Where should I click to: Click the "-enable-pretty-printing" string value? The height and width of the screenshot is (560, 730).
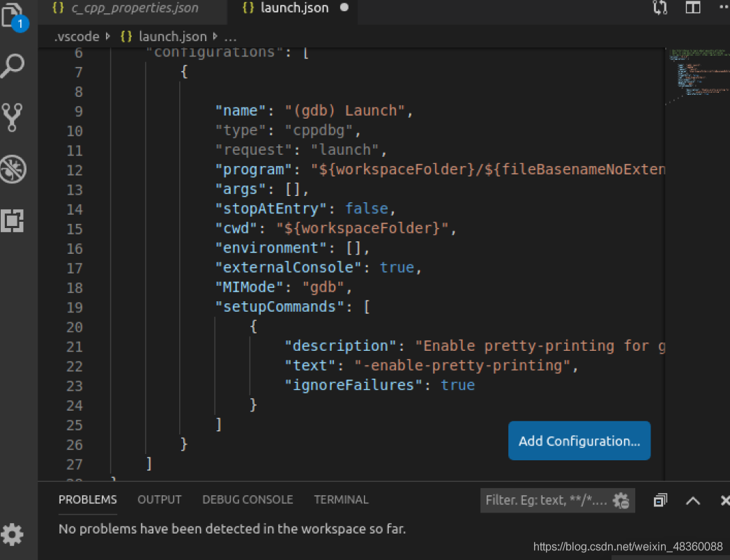(x=462, y=365)
